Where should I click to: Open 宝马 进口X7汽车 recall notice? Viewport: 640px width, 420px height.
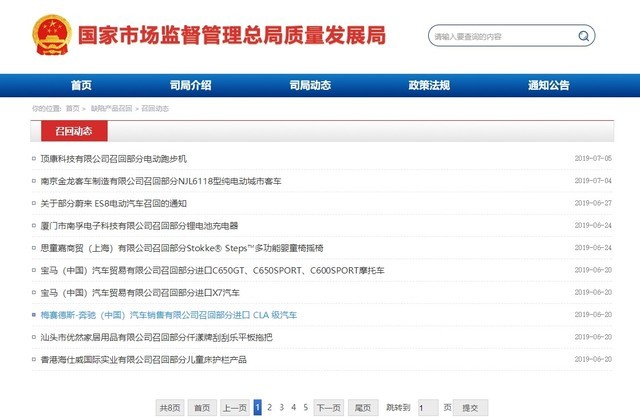tap(140, 293)
